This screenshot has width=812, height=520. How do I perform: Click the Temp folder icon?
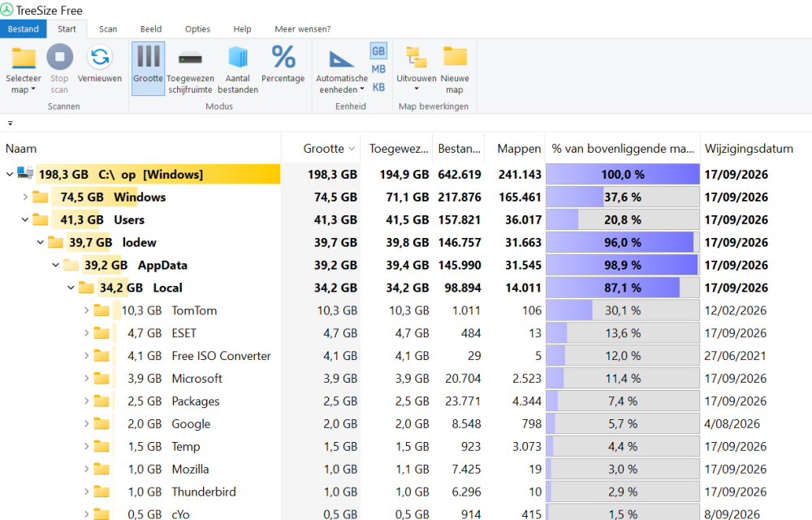tap(101, 446)
